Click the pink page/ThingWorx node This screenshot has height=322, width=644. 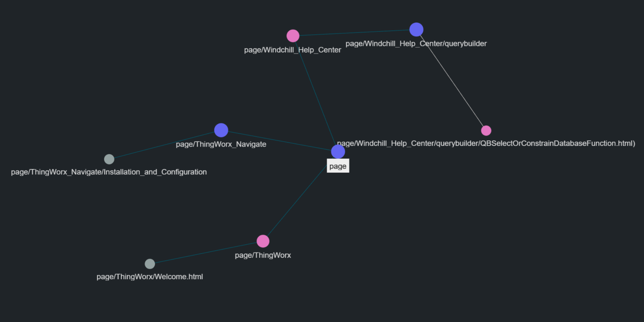point(263,241)
